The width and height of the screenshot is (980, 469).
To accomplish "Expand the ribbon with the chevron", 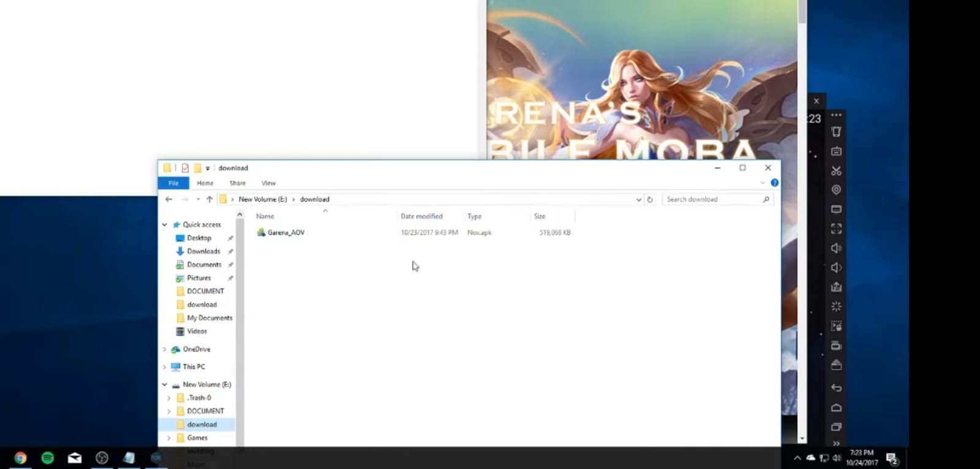I will point(763,183).
